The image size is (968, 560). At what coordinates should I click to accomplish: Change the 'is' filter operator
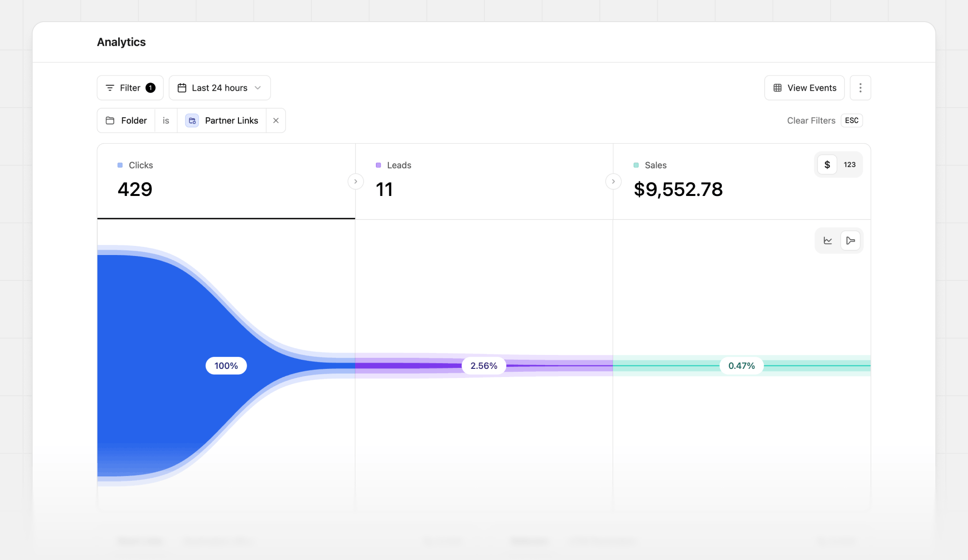(166, 121)
